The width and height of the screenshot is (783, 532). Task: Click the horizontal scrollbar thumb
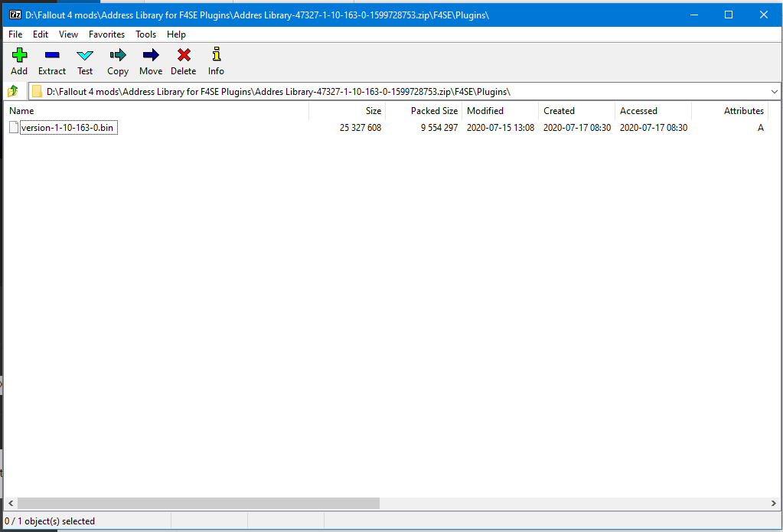tap(198, 504)
